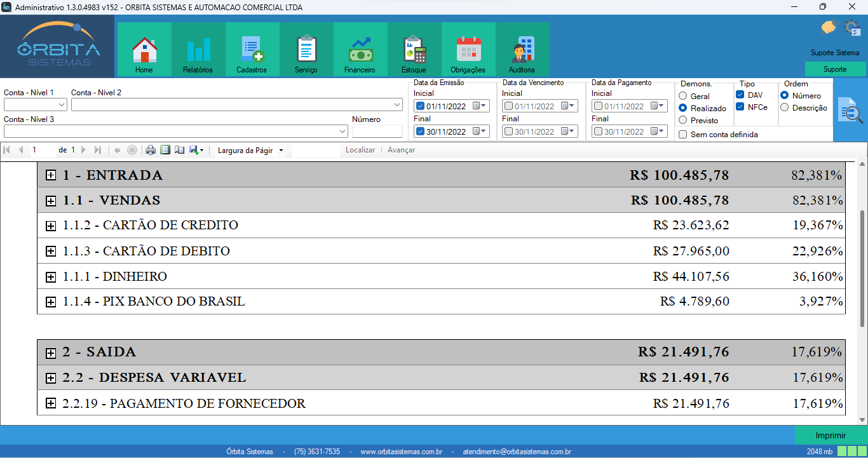This screenshot has height=458, width=868.
Task: Go to the Home screen
Action: 144,49
